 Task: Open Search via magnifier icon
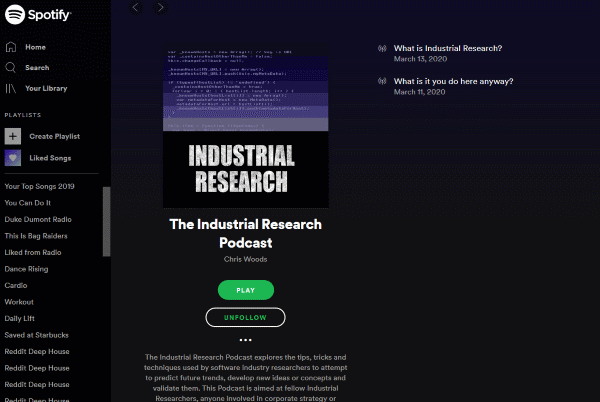coord(10,68)
